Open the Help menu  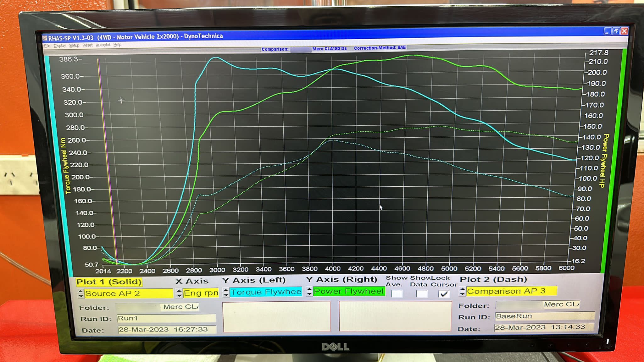point(117,45)
